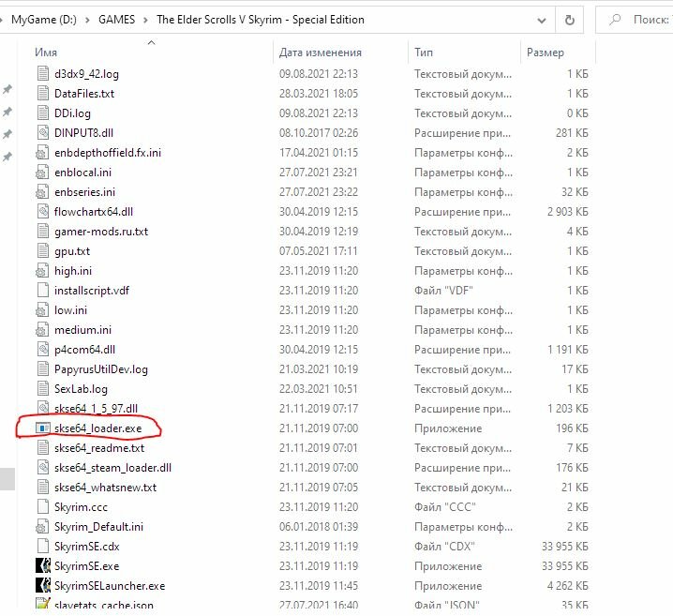The width and height of the screenshot is (673, 616).
Task: Select the DINPUT8.dll file icon
Action: 42,133
